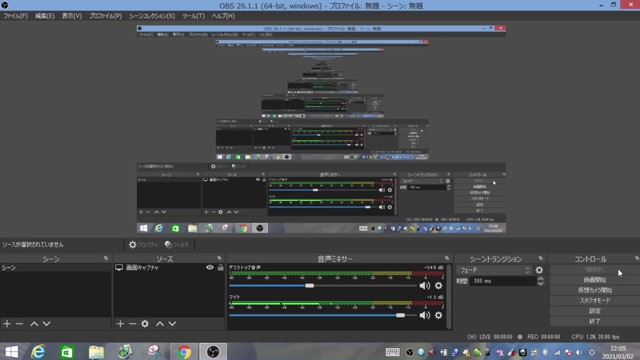The image size is (640, 360).
Task: Open gear settings for マイク mixer
Action: pyautogui.click(x=438, y=315)
